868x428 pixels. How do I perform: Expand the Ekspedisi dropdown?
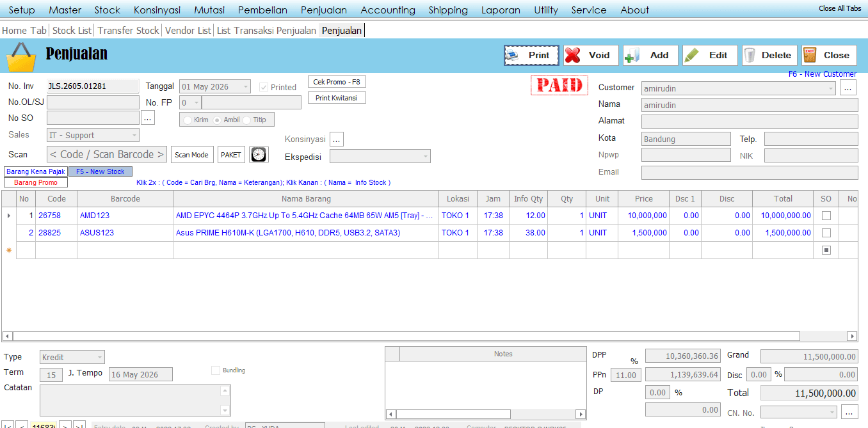point(426,156)
